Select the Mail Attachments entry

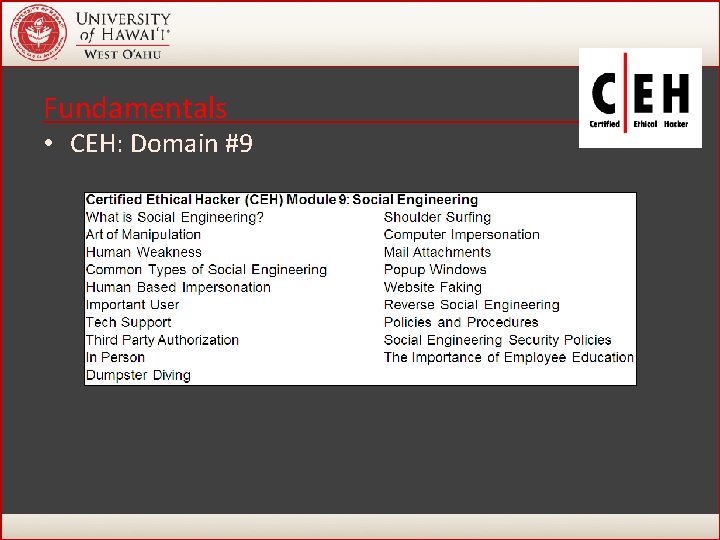(x=437, y=252)
